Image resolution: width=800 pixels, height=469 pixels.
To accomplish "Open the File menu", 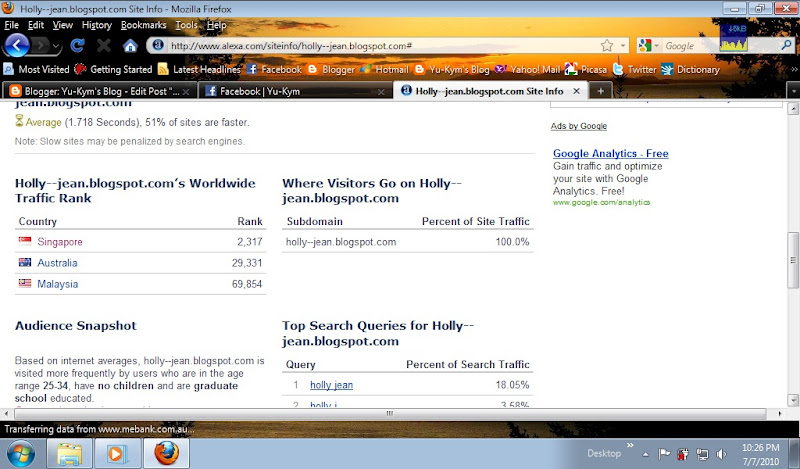I will click(x=11, y=25).
